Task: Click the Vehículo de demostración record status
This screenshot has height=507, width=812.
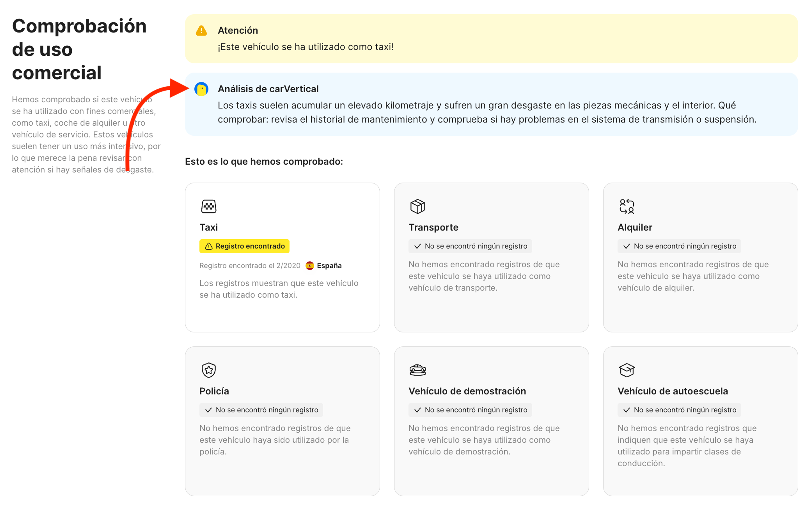Action: (470, 410)
